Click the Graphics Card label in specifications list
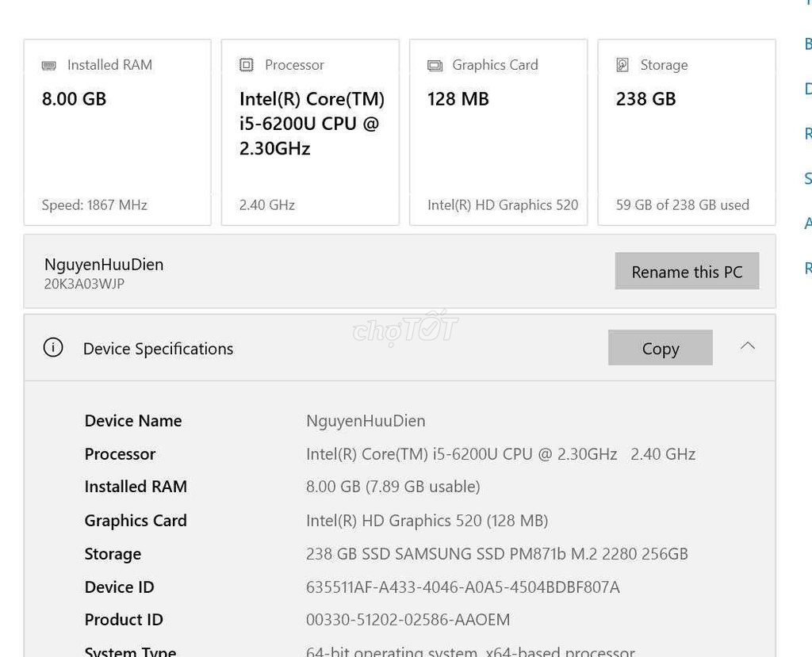812x657 pixels. 136,521
